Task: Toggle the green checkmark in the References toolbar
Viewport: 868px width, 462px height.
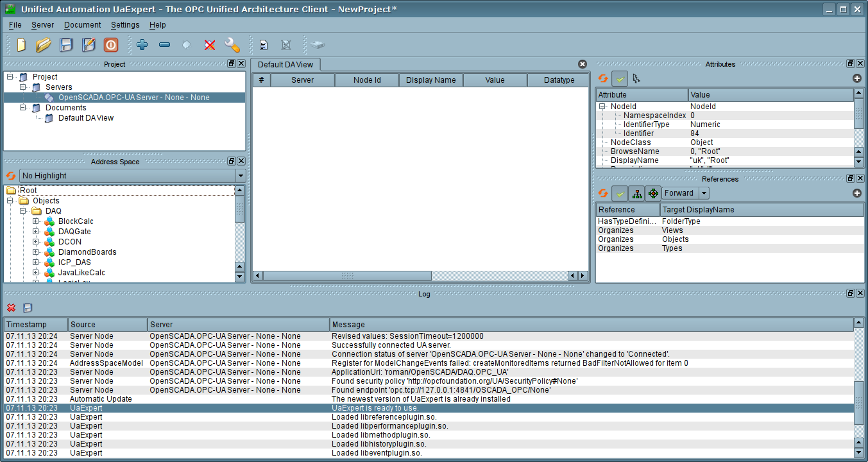Action: 620,193
